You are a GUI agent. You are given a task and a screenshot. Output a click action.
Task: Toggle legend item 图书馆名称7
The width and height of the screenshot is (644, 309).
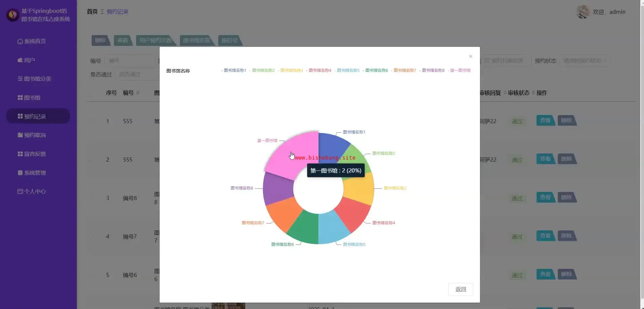(404, 71)
